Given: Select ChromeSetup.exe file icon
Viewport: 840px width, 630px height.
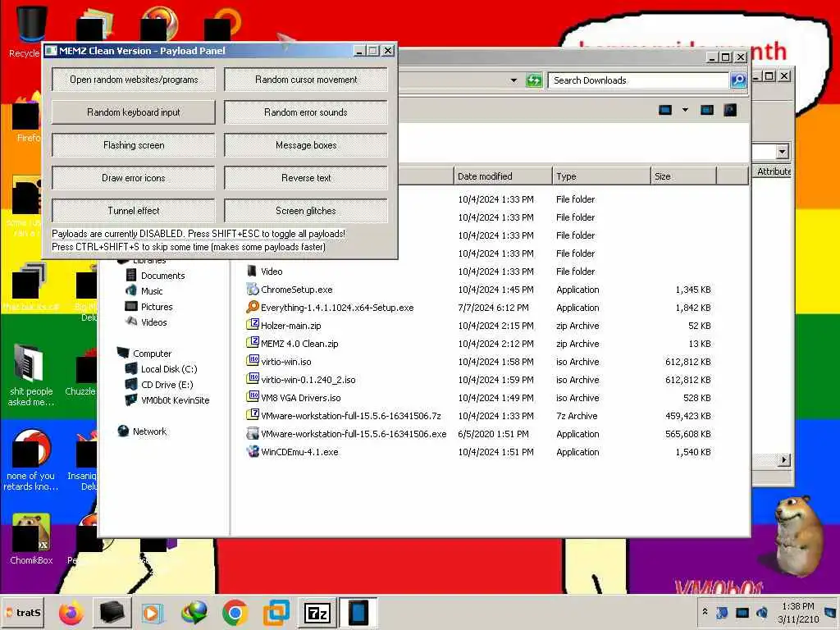Looking at the screenshot, I should (253, 290).
